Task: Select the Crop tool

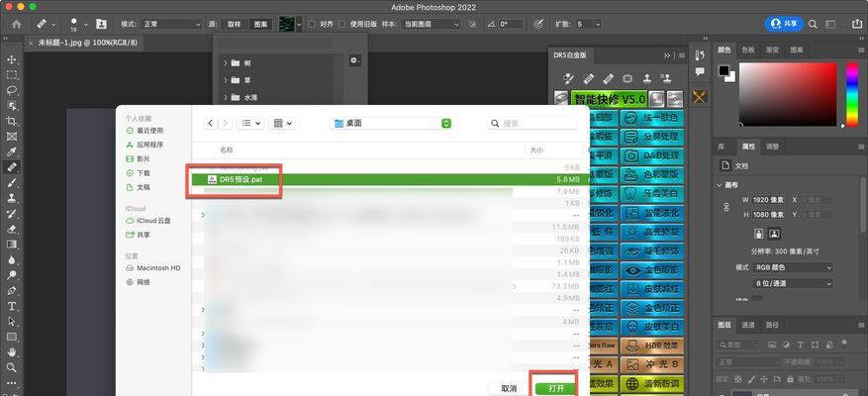Action: 12,122
